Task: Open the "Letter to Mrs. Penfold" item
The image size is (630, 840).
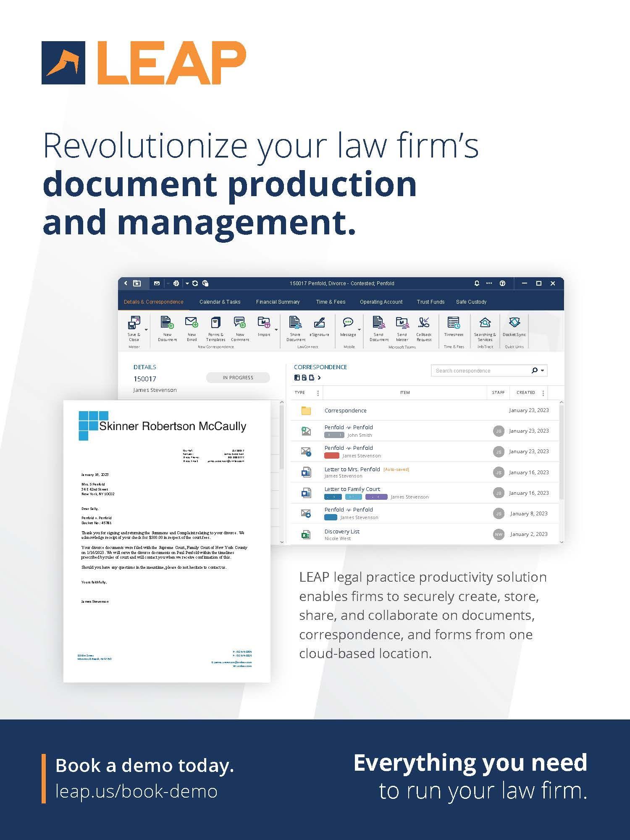Action: pos(352,469)
